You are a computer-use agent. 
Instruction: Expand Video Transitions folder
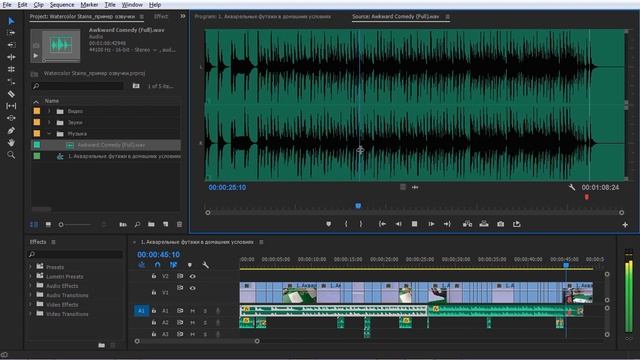[x=30, y=314]
